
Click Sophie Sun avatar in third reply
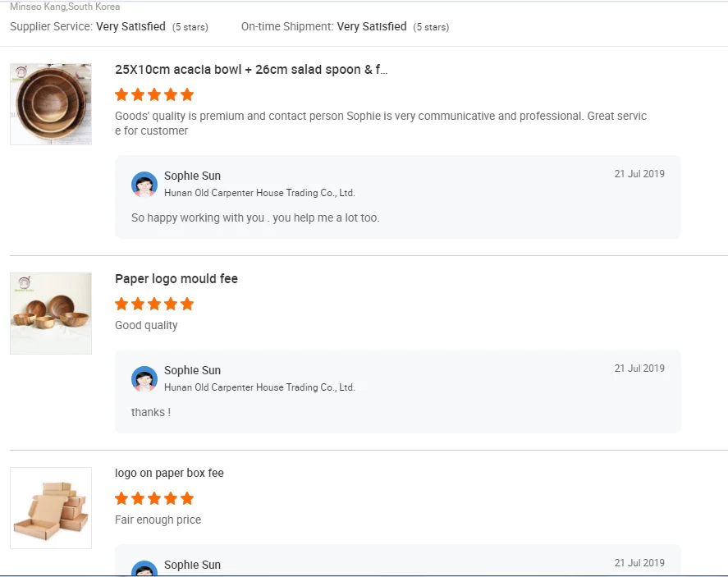tap(144, 569)
